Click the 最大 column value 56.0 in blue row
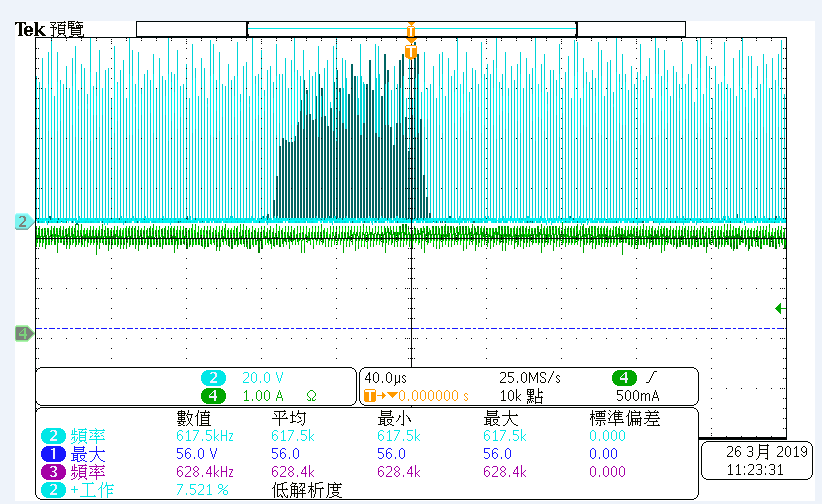Screen dimensions: 822x504 coord(497,454)
